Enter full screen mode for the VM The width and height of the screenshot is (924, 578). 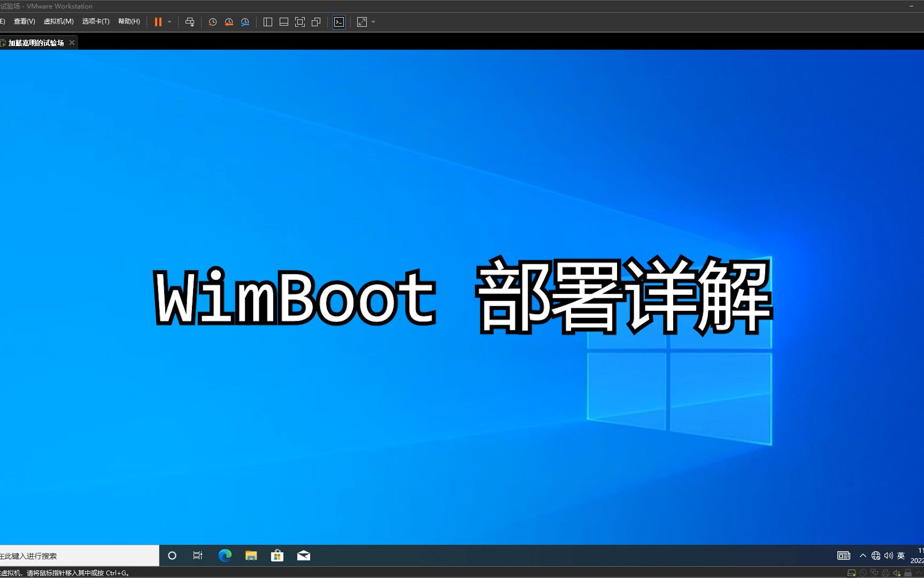[x=300, y=22]
